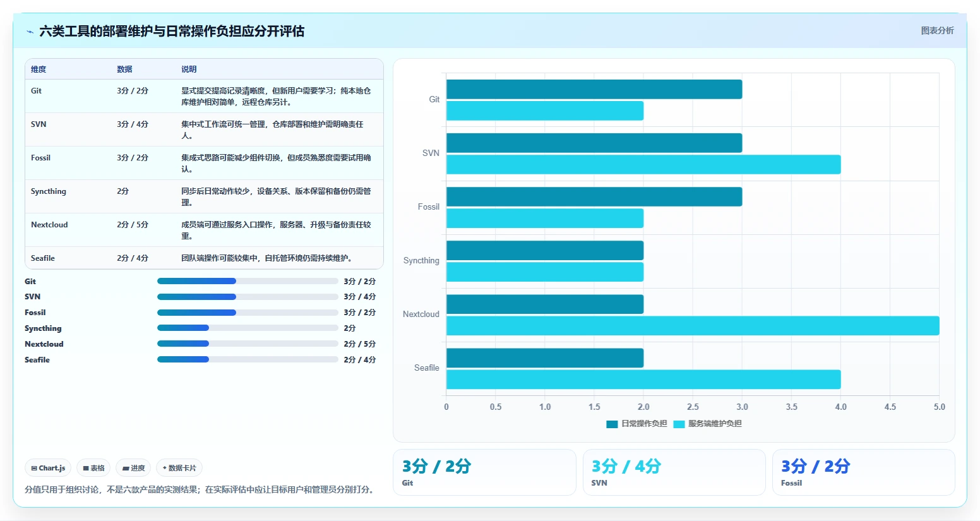This screenshot has height=521, width=980.
Task: Click Fossil daily operation bar in chart
Action: pyautogui.click(x=594, y=196)
